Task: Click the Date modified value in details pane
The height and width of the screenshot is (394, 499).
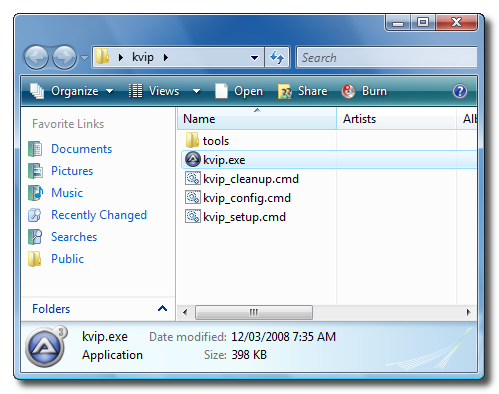Action: click(x=283, y=337)
